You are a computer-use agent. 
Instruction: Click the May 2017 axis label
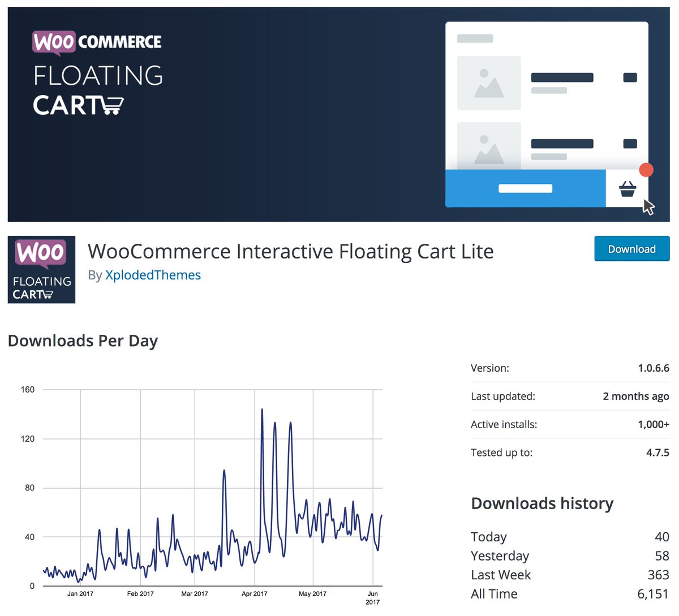(x=313, y=594)
